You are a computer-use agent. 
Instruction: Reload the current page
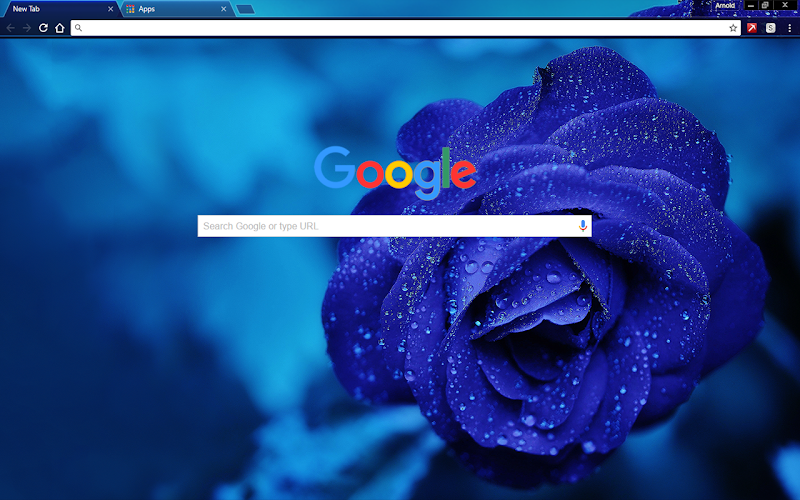pyautogui.click(x=43, y=28)
